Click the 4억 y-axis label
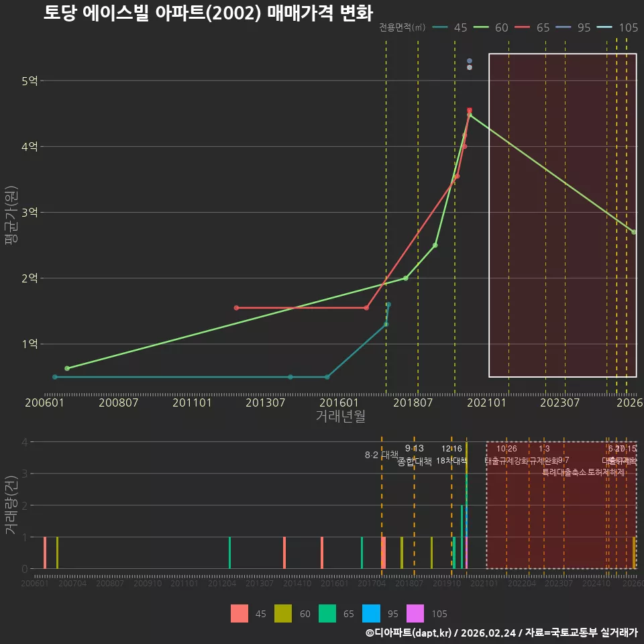 pyautogui.click(x=30, y=147)
